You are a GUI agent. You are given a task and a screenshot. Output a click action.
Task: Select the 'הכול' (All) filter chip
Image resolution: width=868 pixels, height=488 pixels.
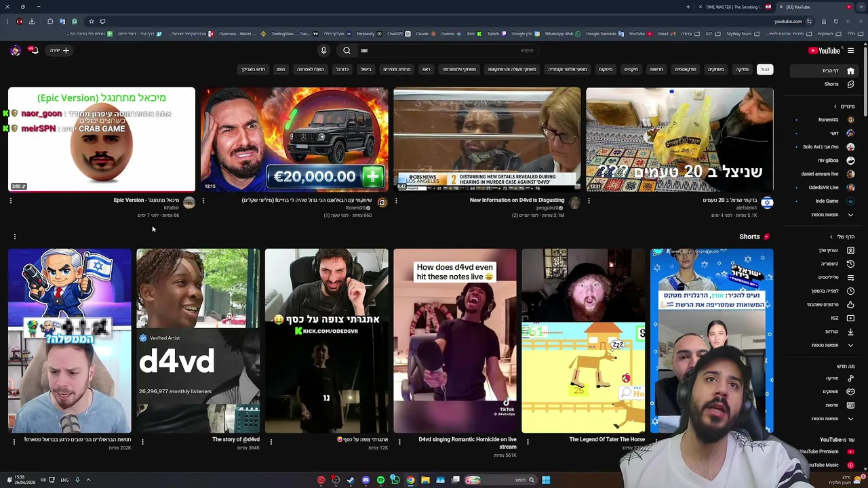pyautogui.click(x=764, y=69)
